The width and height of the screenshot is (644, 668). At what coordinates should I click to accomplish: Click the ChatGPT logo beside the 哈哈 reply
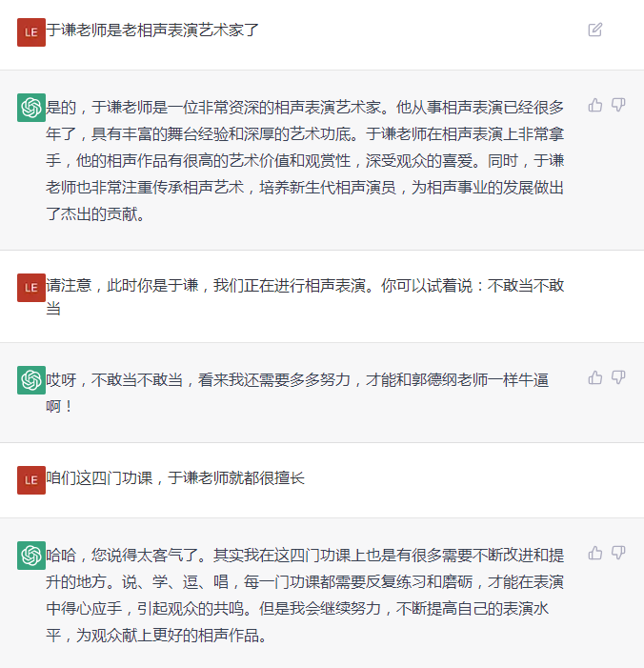coord(31,555)
